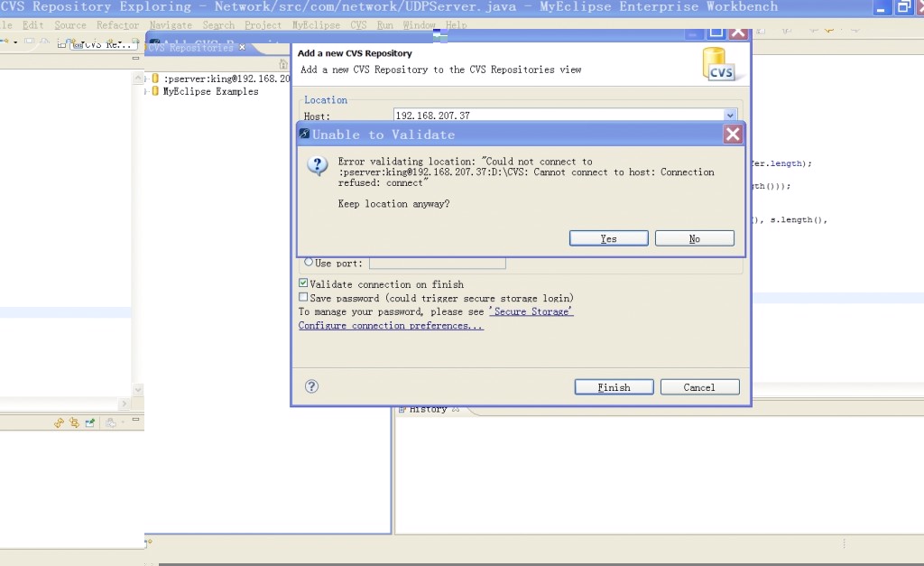Screen dimensions: 924x566
Task: Open the Navigate menu
Action: point(171,24)
